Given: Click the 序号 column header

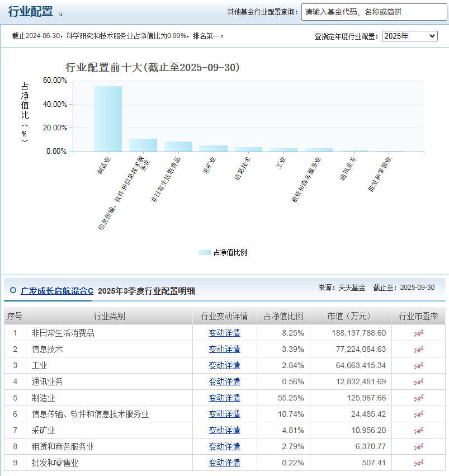Looking at the screenshot, I should click(x=15, y=316).
